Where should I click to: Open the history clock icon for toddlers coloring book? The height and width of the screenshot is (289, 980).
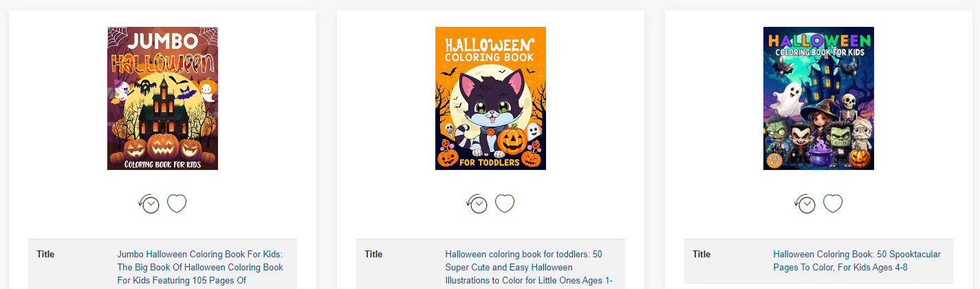[x=477, y=204]
